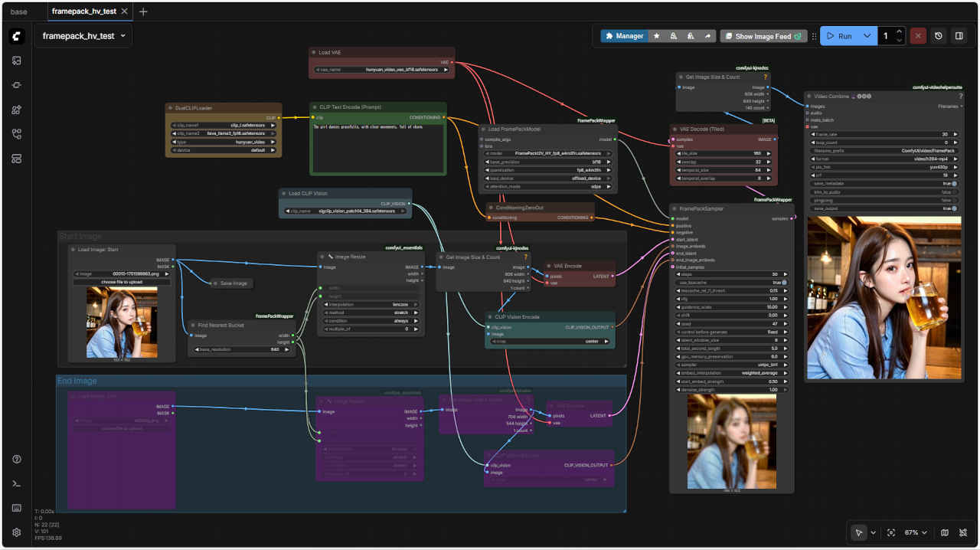Click the Manager button

[623, 36]
